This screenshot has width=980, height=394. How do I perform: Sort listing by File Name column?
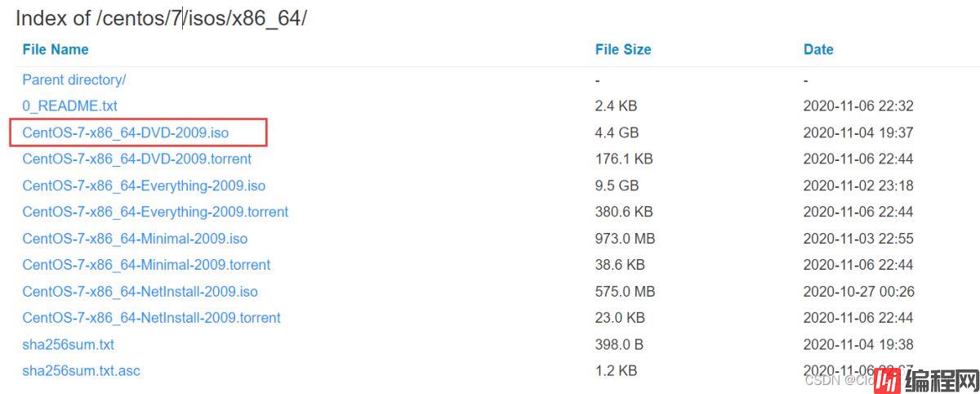click(x=55, y=49)
